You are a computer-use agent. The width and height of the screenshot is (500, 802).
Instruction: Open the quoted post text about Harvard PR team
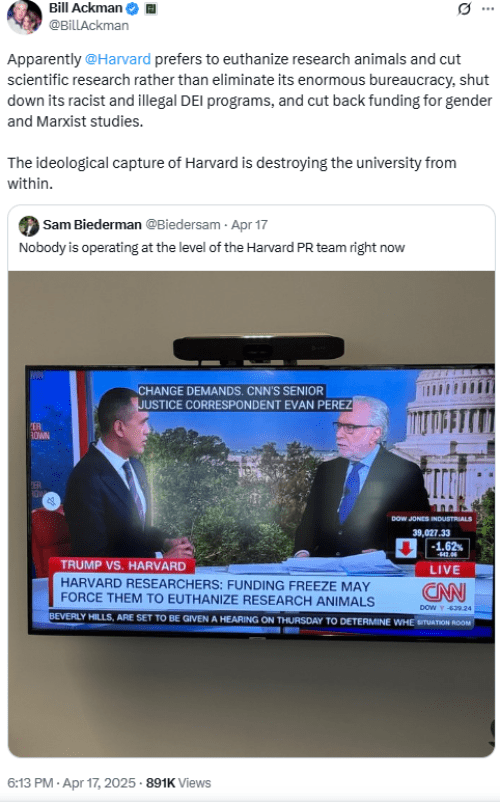(212, 248)
